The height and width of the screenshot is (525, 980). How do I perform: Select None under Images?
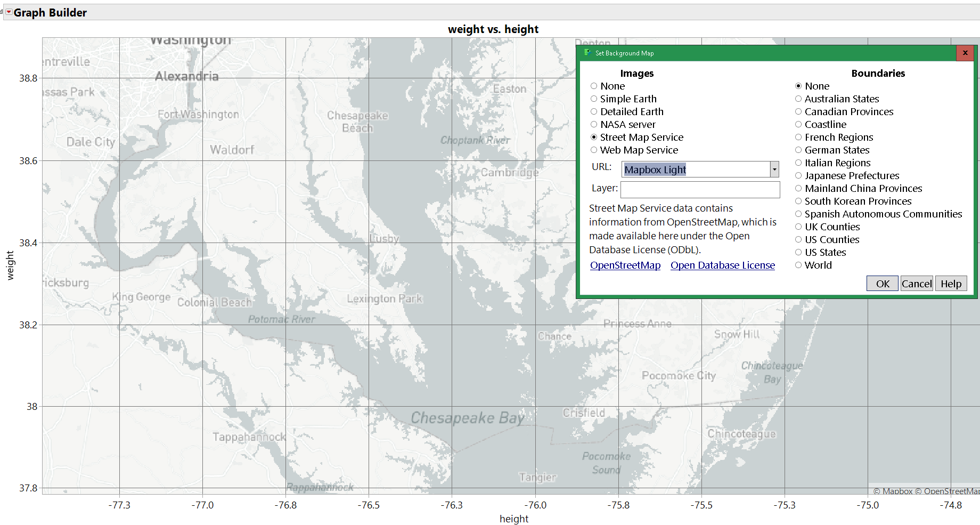[594, 86]
